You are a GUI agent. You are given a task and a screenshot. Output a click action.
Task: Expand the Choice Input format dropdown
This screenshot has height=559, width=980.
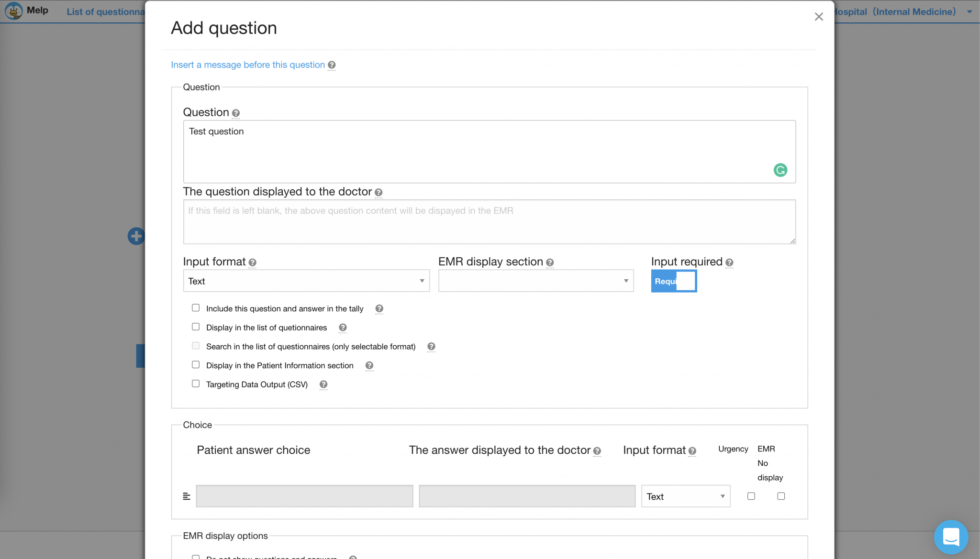[685, 496]
